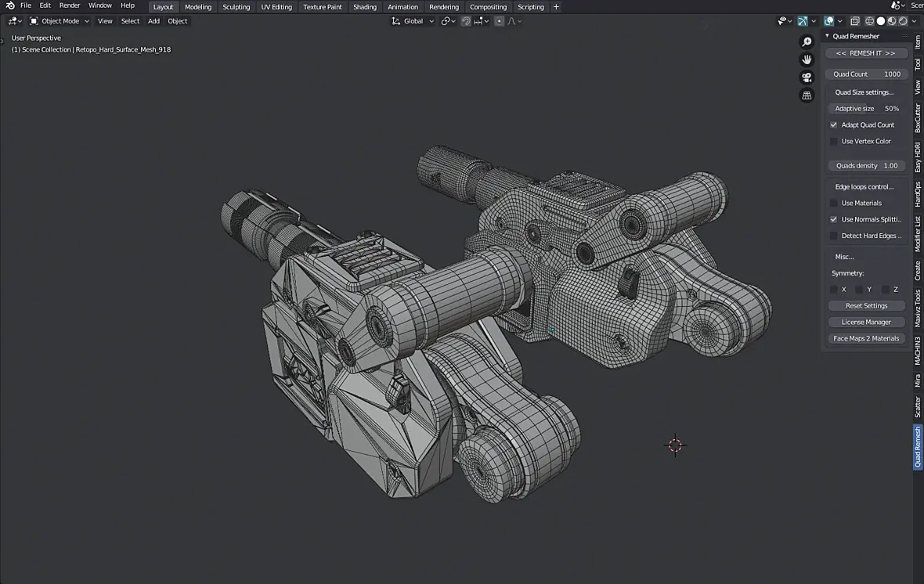924x584 pixels.
Task: Expand Edge loops control section
Action: click(864, 187)
